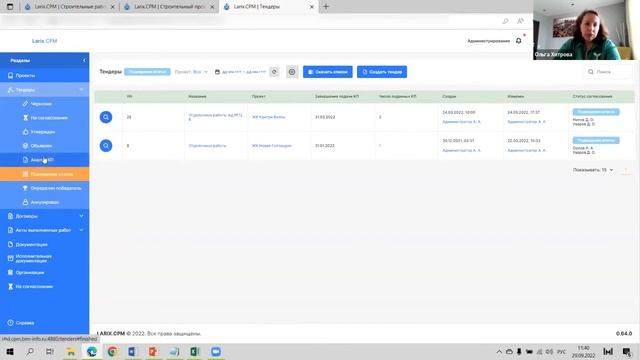
Task: Sort by Статус согласования column header
Action: tap(592, 96)
